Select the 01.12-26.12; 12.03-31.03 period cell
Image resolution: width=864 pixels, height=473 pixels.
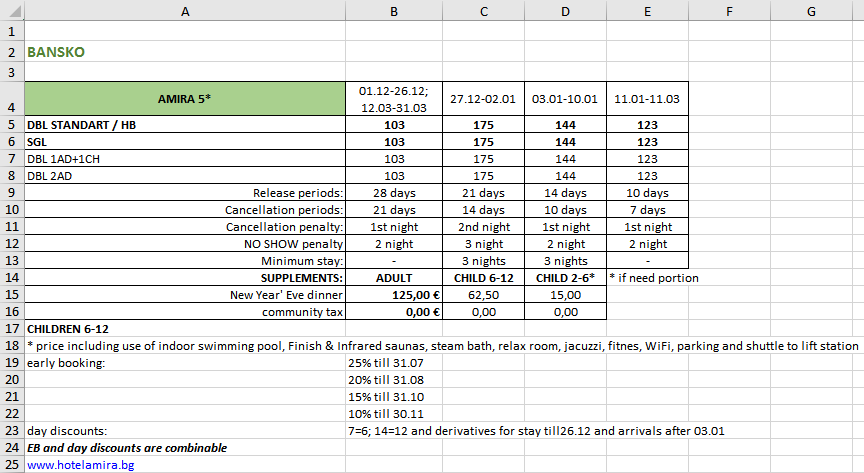coord(394,99)
